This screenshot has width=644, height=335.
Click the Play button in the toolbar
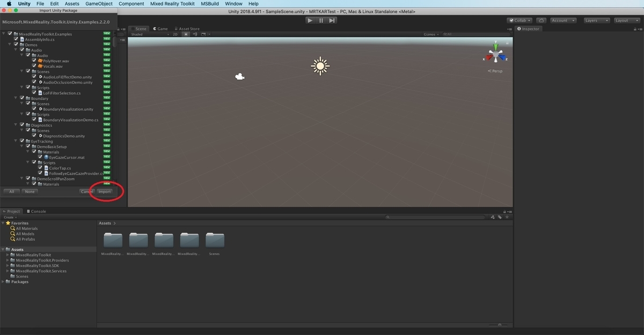310,20
